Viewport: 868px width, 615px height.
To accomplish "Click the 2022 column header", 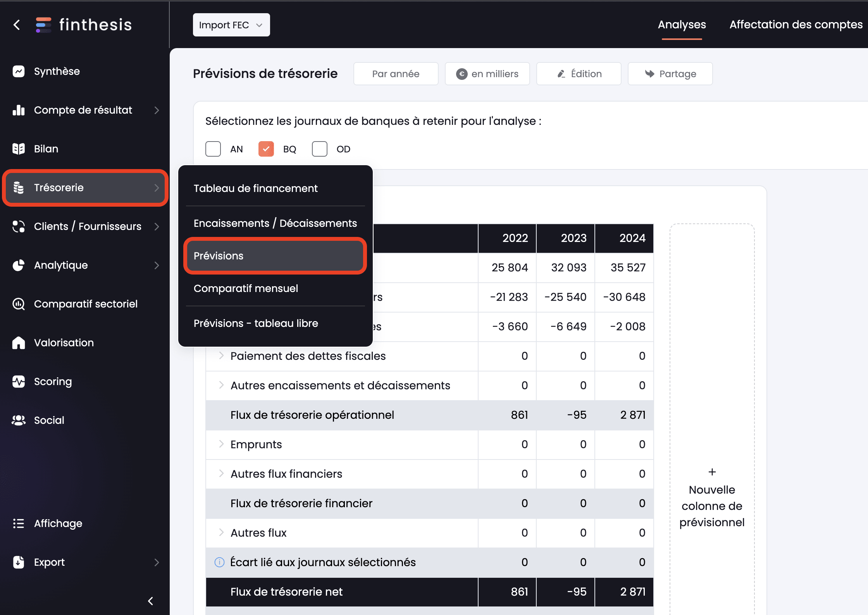I will (507, 238).
